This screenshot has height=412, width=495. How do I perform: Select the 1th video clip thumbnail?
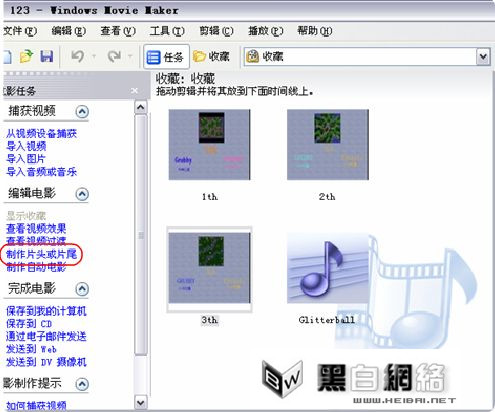209,145
